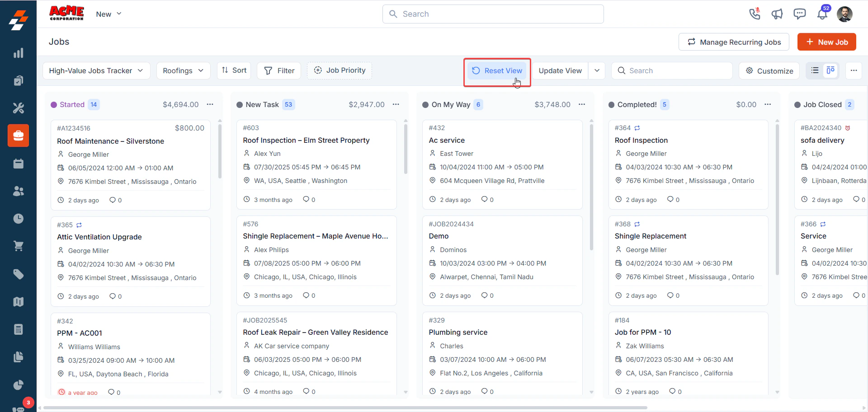The width and height of the screenshot is (868, 412).
Task: Click recurring icon next to #364
Action: [637, 128]
